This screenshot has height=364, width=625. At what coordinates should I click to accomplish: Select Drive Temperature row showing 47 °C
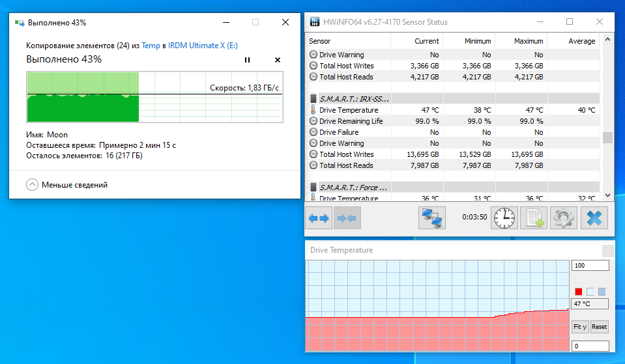[453, 110]
